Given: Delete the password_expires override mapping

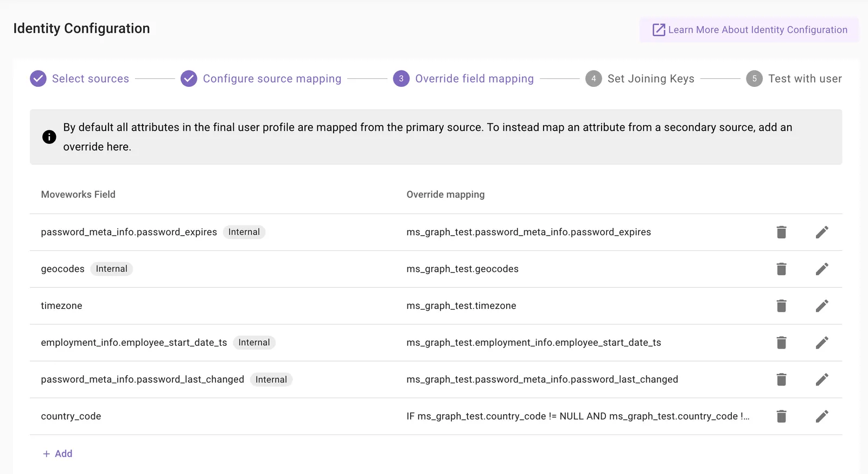Looking at the screenshot, I should (x=781, y=232).
